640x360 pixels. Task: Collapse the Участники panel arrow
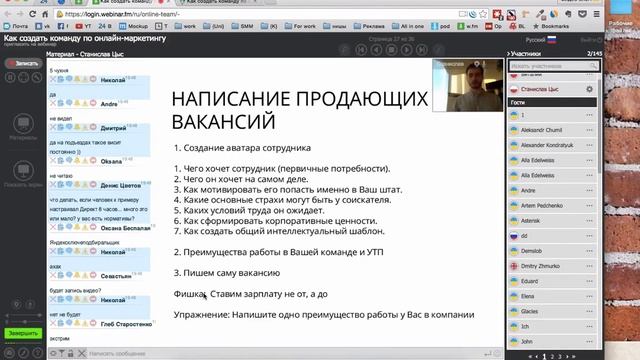pos(509,53)
